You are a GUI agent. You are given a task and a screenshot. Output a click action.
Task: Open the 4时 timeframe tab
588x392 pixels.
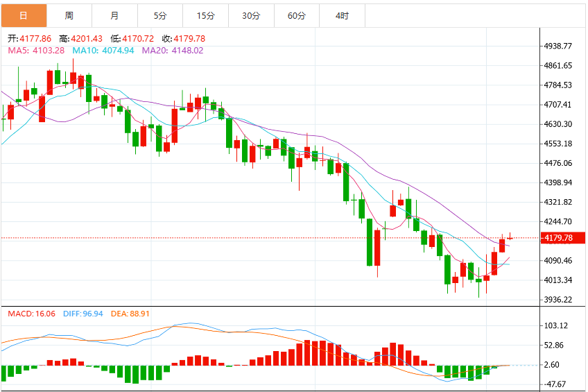tap(343, 16)
